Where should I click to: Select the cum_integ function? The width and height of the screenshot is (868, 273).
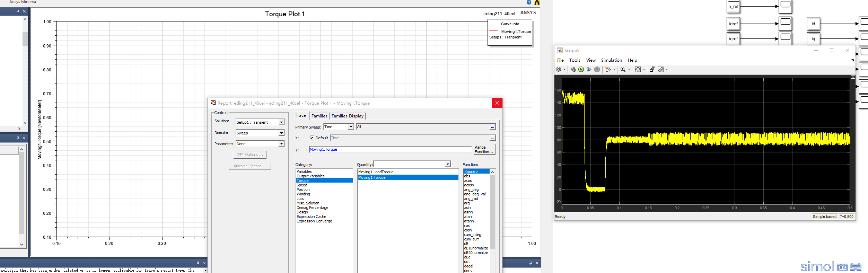(x=473, y=235)
